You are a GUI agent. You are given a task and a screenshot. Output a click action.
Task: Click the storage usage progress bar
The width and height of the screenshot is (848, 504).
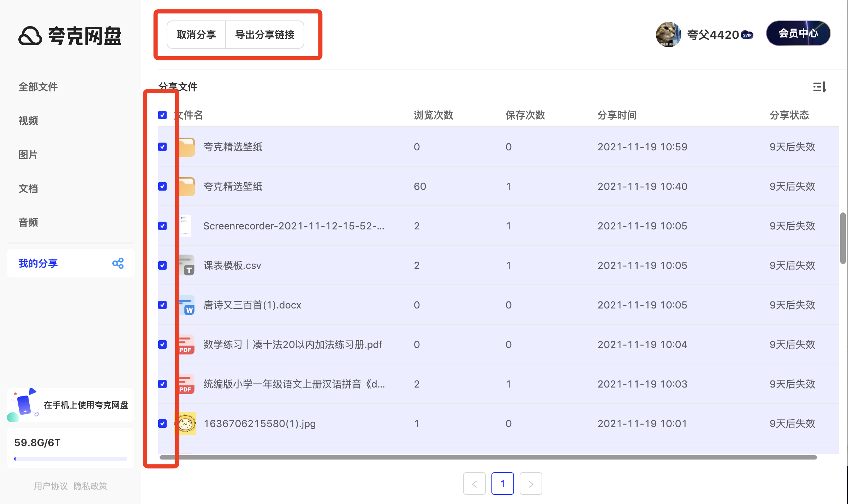tap(70, 459)
